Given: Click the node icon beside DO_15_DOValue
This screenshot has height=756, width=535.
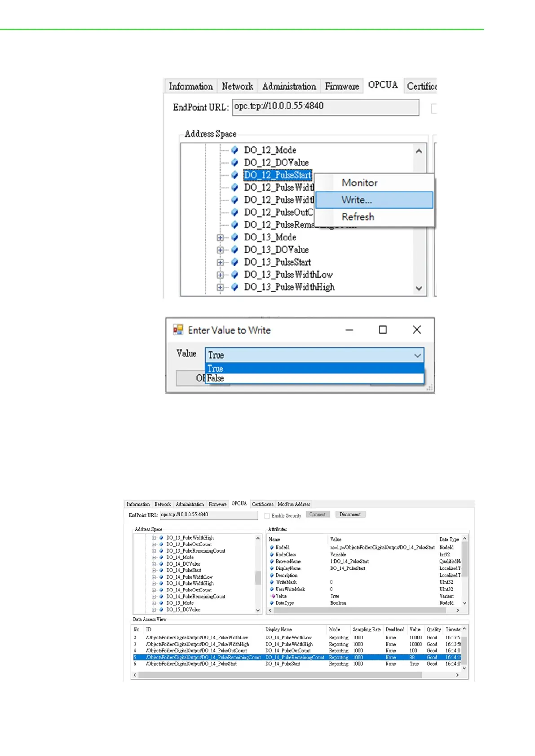Looking at the screenshot, I should pyautogui.click(x=161, y=610).
